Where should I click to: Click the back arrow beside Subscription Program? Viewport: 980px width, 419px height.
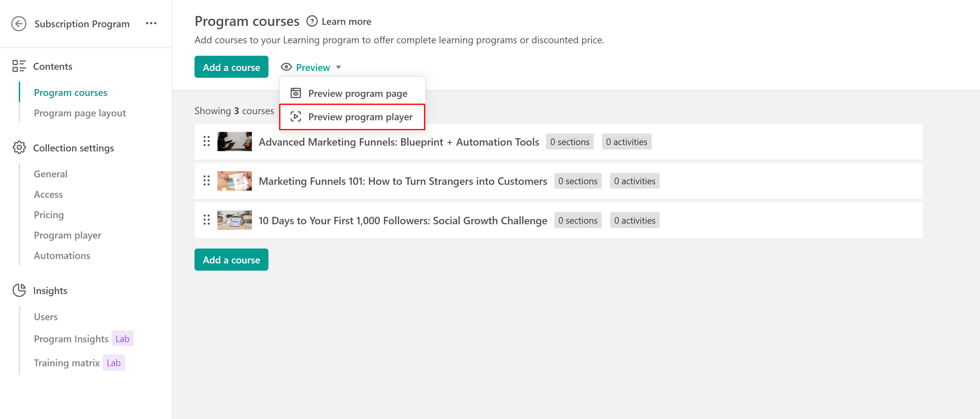tap(19, 23)
